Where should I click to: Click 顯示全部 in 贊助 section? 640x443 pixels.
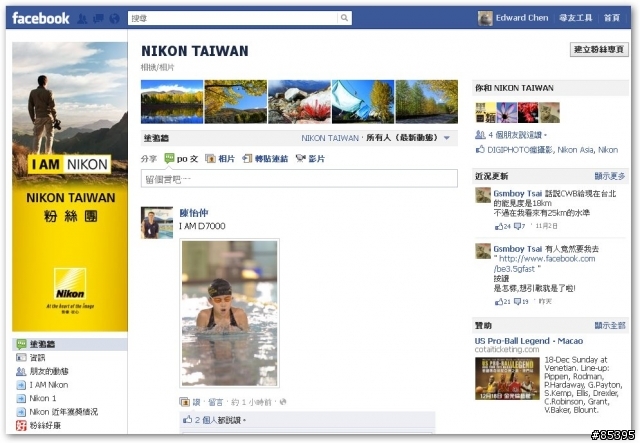[610, 325]
